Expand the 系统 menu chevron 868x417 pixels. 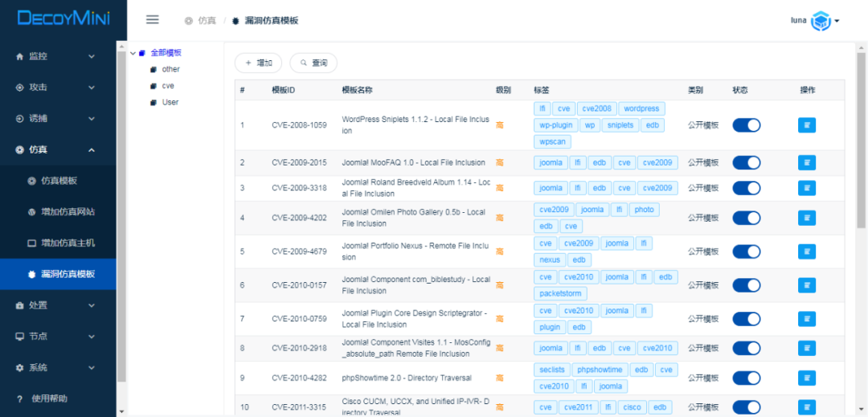(x=92, y=368)
